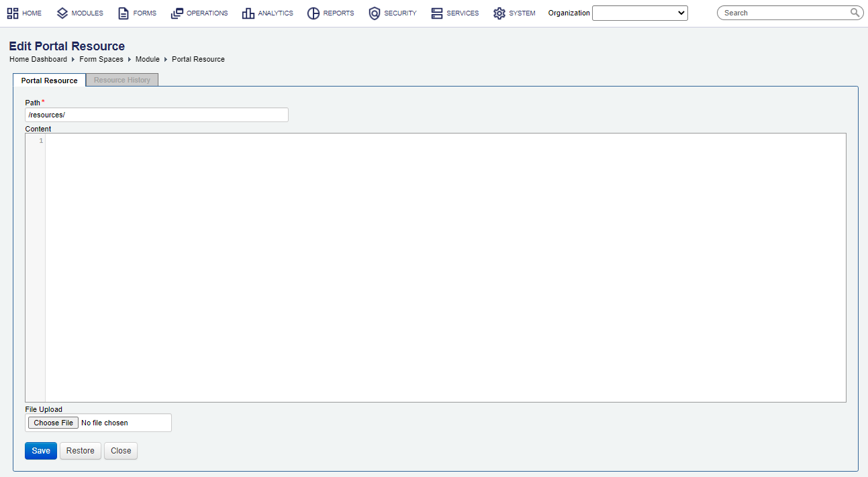Viewport: 868px width, 477px height.
Task: Go to Form Spaces breadcrumb
Action: pos(101,59)
